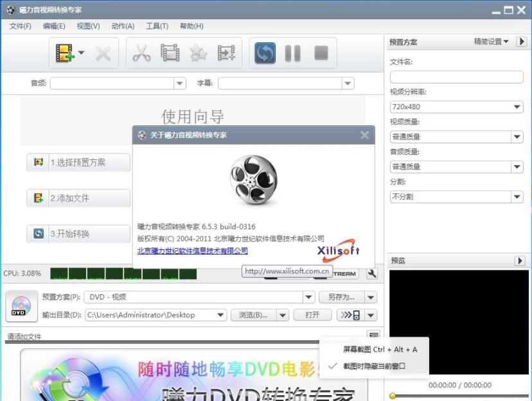Screen dimensions: 532x401
Task: Click the icon in 3.开始转换 step
Action: [39, 233]
